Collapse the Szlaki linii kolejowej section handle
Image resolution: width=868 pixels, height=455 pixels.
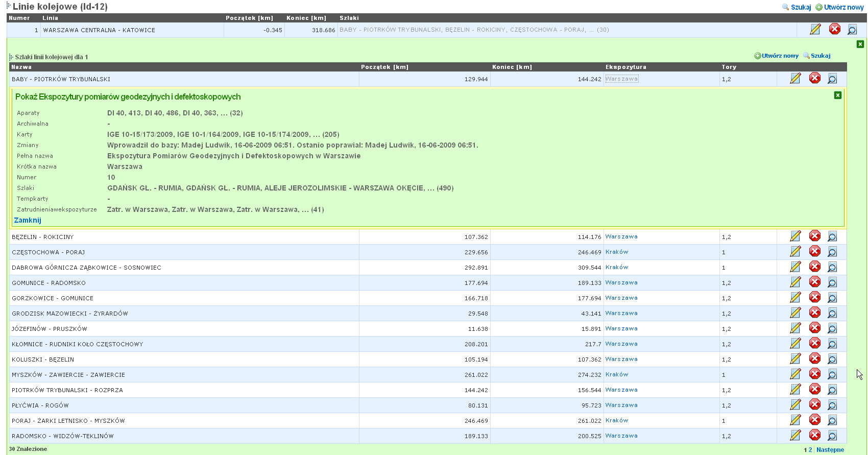(11, 57)
